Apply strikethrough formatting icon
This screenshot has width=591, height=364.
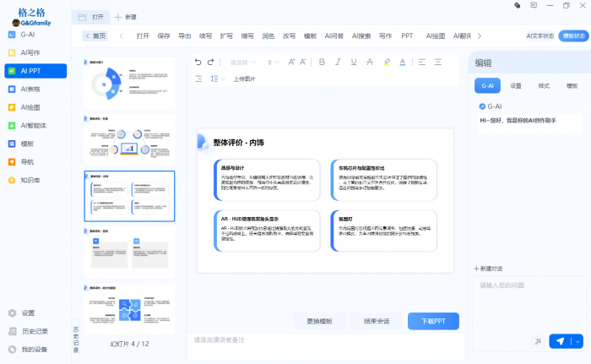(369, 62)
